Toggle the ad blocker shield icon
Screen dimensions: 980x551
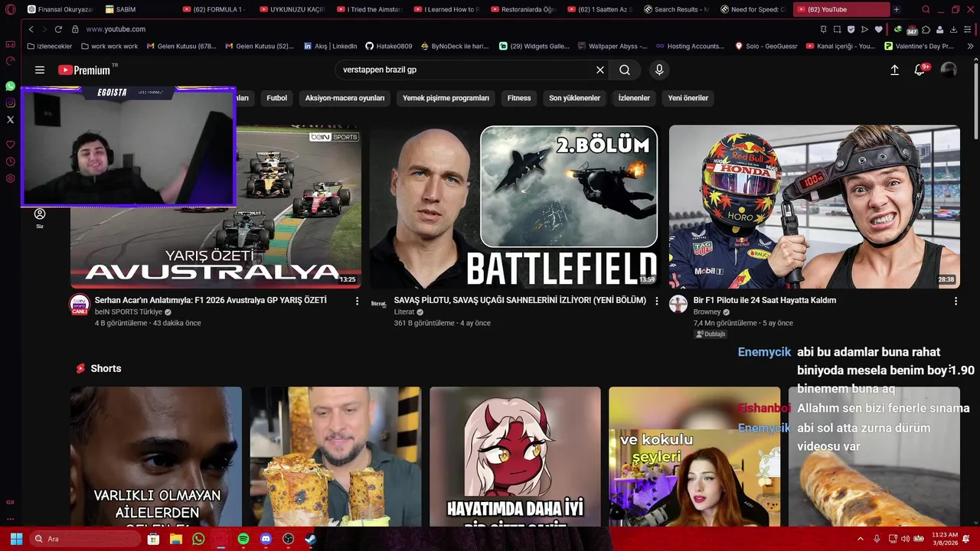(x=851, y=29)
